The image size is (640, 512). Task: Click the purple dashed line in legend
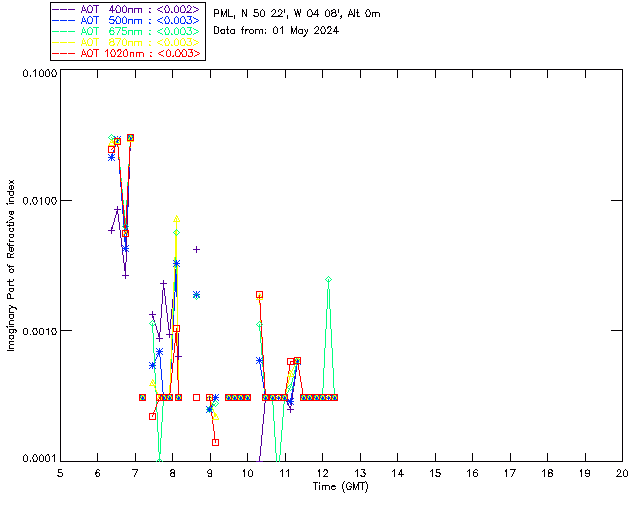64,9
